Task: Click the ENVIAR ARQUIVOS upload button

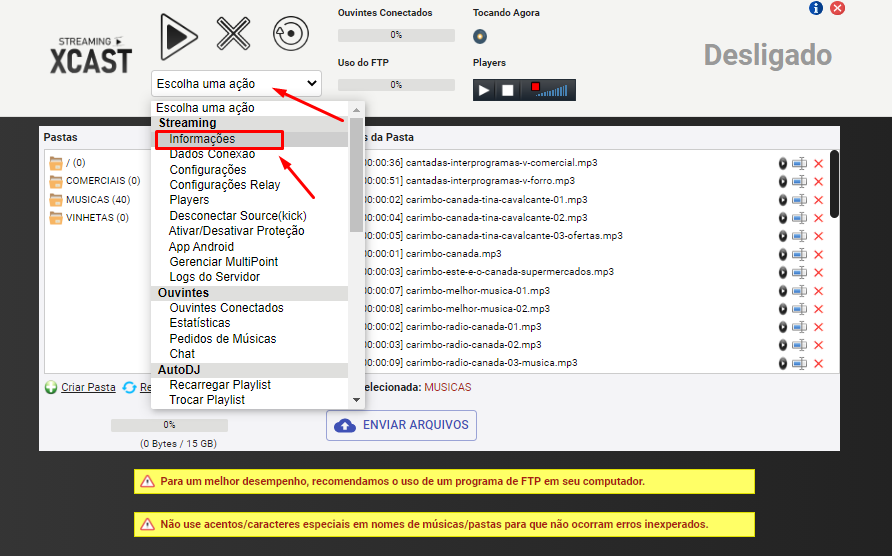Action: pos(401,425)
